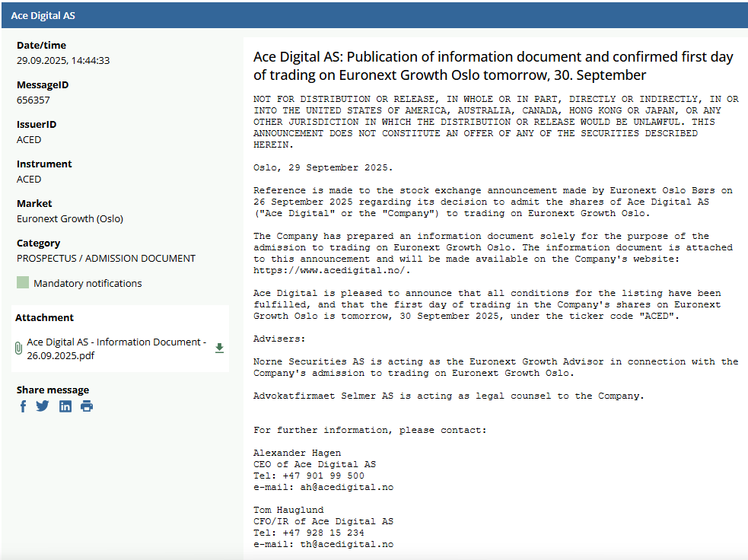Select CEO of Ace Digital AS line
748x560 pixels.
point(315,464)
